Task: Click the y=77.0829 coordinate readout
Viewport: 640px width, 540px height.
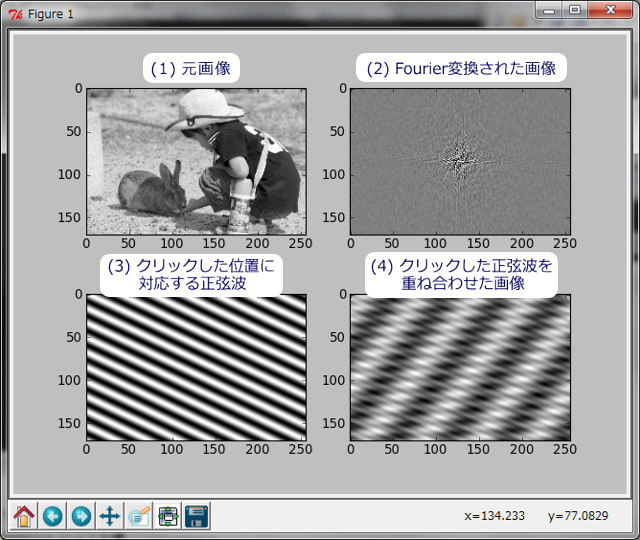Action: 578,516
